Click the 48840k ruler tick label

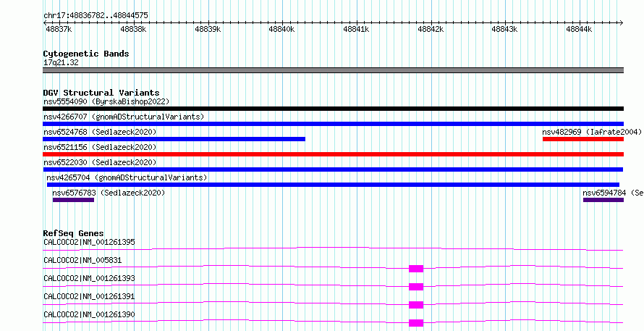coord(281,29)
